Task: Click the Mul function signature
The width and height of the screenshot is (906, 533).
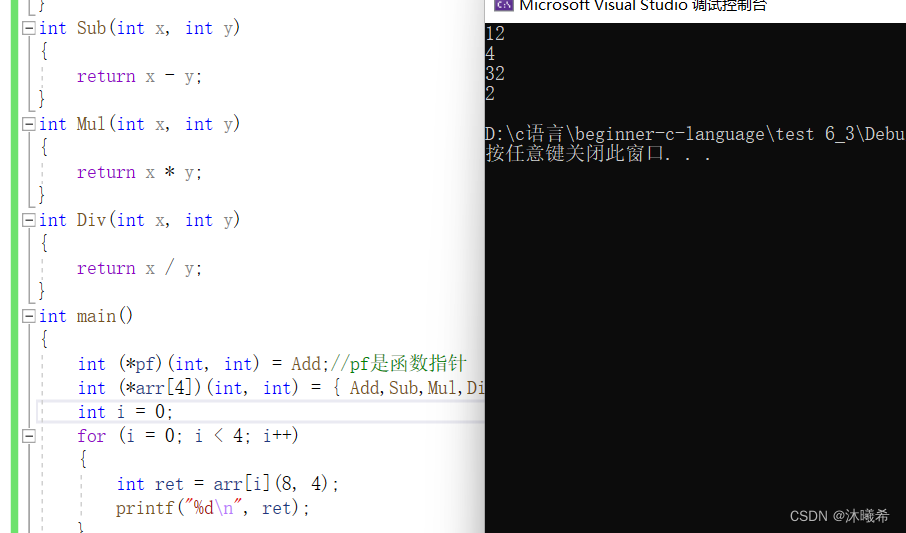Action: tap(139, 124)
